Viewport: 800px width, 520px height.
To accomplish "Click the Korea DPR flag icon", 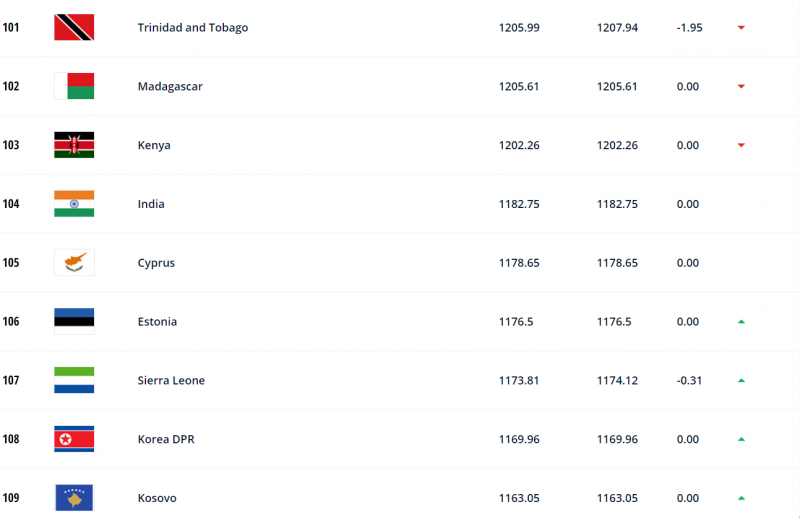I will (74, 439).
